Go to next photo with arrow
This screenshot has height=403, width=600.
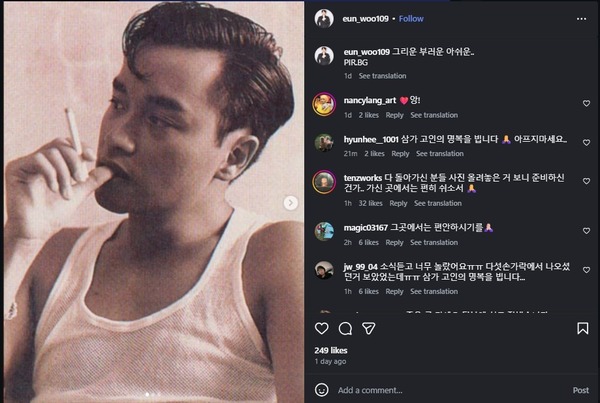(291, 203)
